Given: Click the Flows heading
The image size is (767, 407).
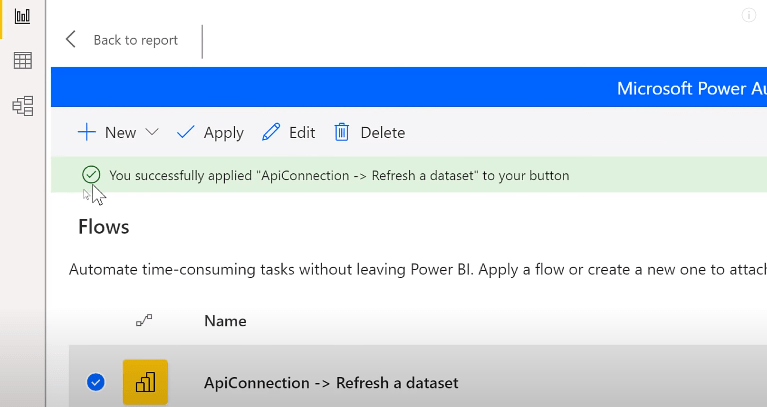Looking at the screenshot, I should click(x=104, y=227).
